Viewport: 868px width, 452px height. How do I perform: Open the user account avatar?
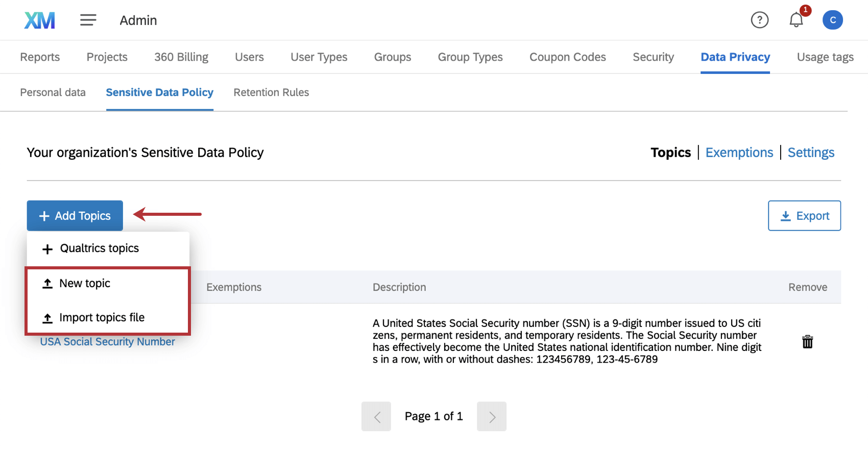[832, 20]
